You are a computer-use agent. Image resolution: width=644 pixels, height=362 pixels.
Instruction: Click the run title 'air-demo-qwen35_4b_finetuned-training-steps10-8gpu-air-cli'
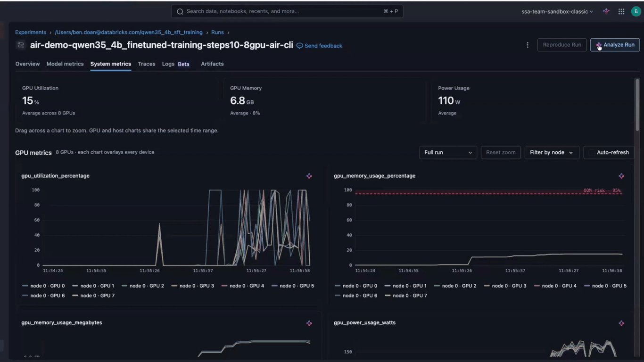click(161, 45)
